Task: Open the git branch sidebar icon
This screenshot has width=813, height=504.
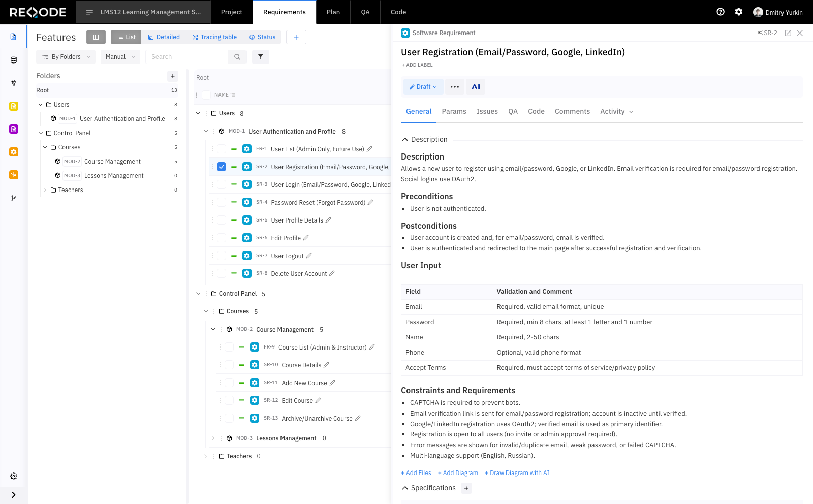Action: [14, 198]
